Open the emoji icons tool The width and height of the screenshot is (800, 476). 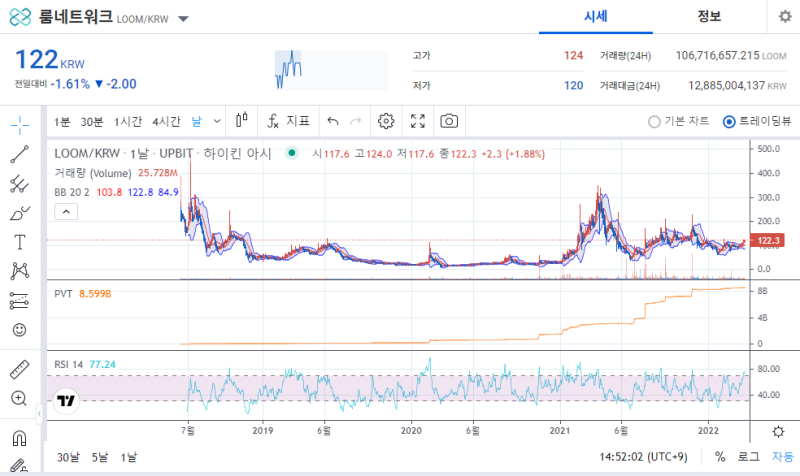click(20, 330)
